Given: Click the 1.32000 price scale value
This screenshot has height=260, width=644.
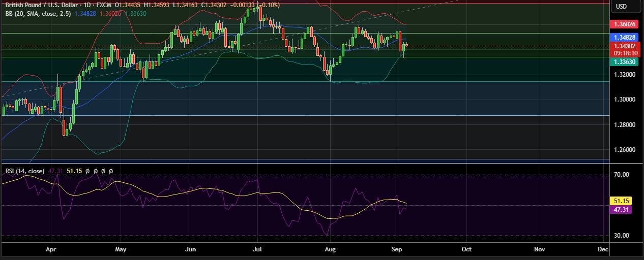Looking at the screenshot, I should pos(624,75).
